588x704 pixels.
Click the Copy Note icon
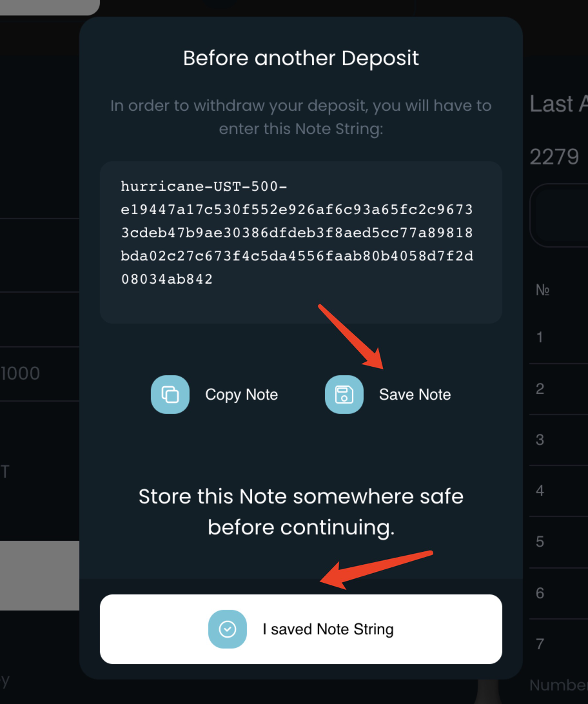coord(170,395)
